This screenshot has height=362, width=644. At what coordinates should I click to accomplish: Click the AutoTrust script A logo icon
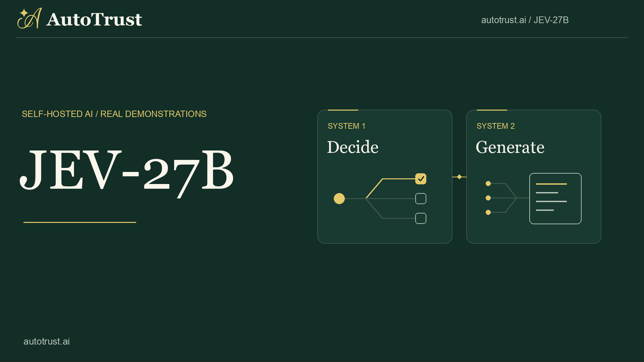click(30, 18)
